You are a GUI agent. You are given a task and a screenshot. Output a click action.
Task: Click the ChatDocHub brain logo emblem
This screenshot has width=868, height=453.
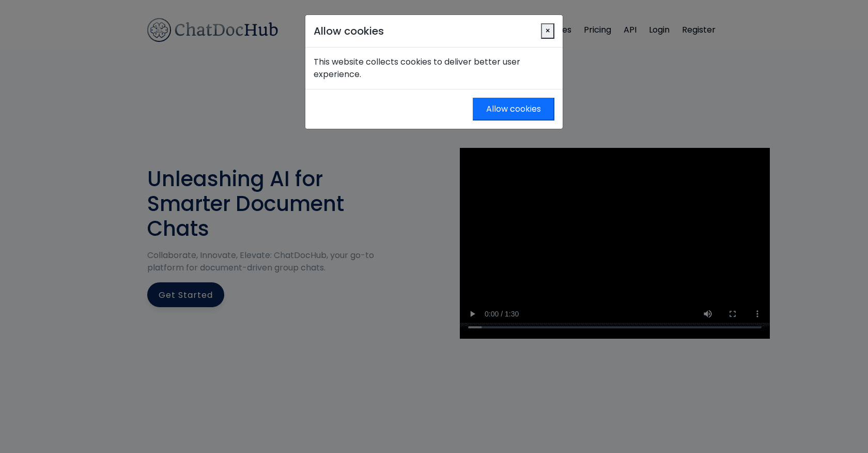159,30
